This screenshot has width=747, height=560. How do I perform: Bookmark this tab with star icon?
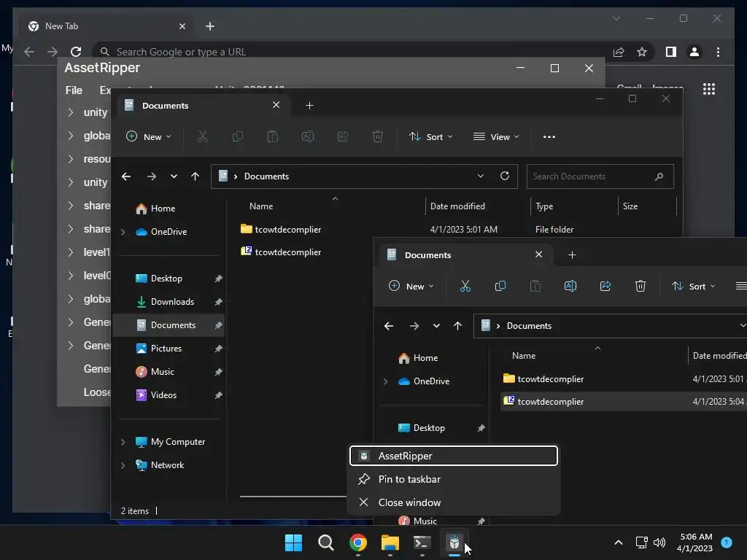(642, 52)
